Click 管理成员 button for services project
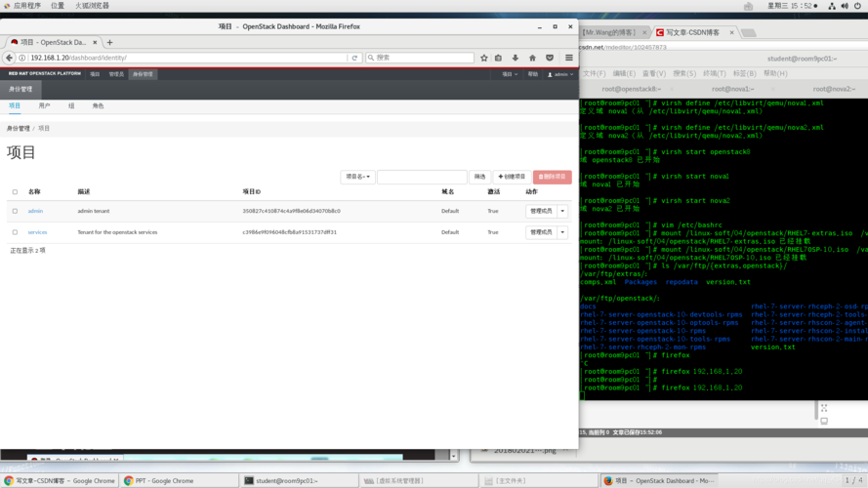 (x=541, y=232)
